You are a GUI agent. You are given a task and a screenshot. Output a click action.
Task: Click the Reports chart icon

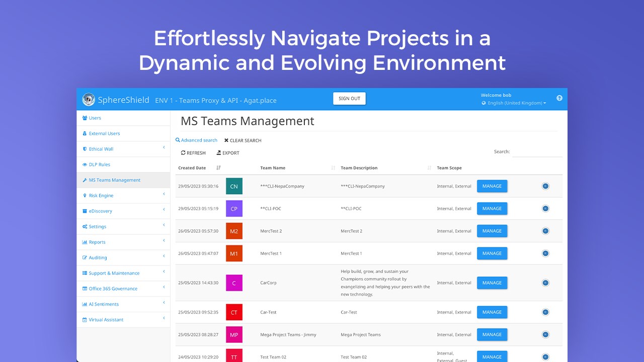click(85, 242)
